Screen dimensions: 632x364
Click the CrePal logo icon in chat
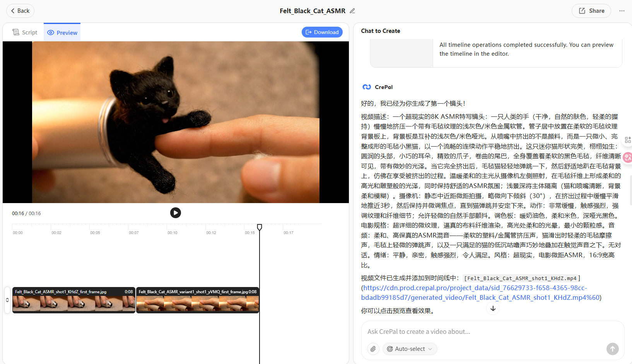coord(367,87)
